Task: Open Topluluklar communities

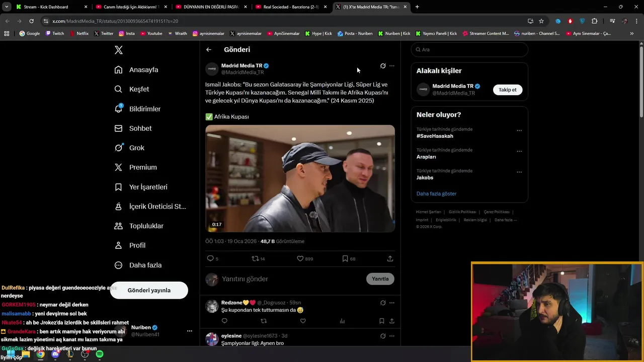Action: [139, 226]
